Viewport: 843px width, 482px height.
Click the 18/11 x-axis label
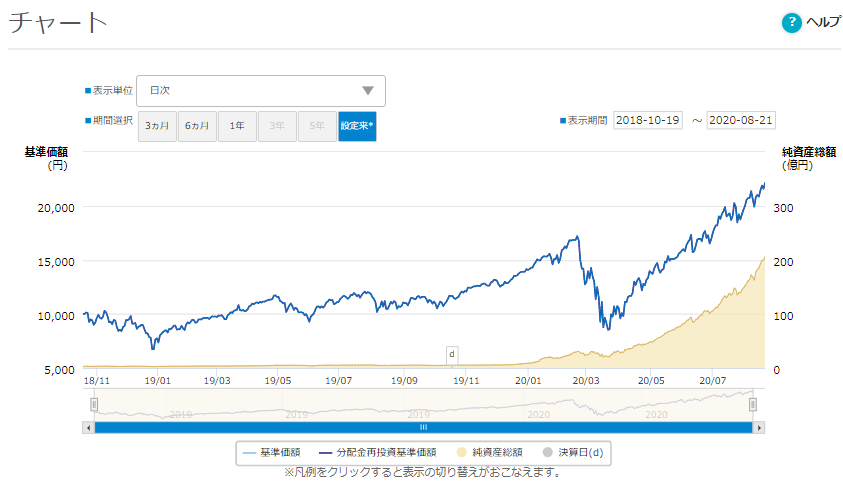(x=97, y=381)
